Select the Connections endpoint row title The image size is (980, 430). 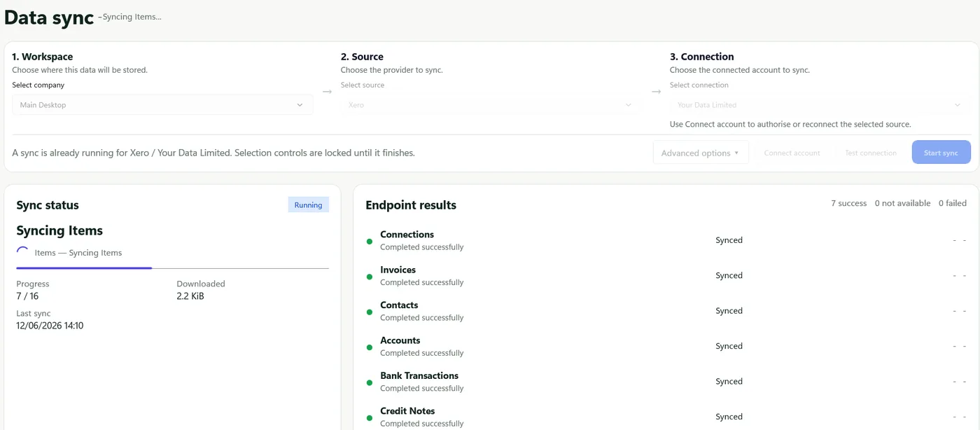coord(407,235)
